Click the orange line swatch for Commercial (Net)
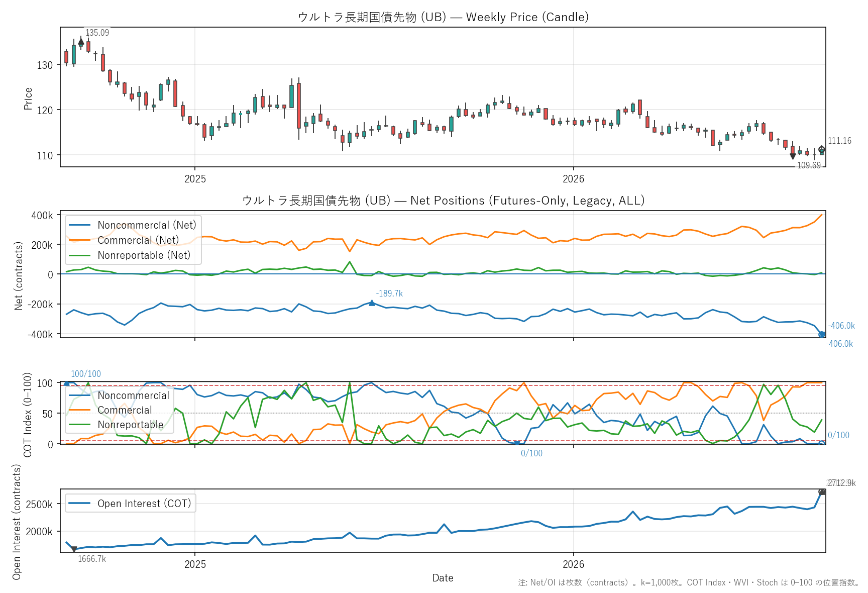Screen dimensions: 868x593 (x=80, y=240)
